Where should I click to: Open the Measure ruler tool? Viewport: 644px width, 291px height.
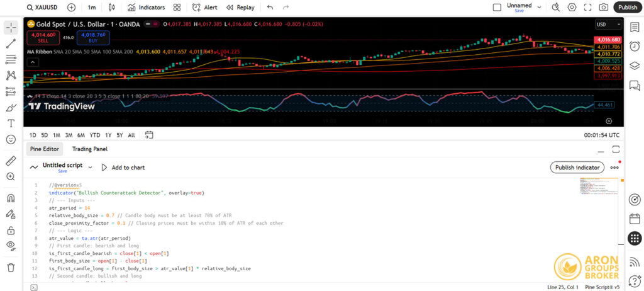tap(11, 161)
